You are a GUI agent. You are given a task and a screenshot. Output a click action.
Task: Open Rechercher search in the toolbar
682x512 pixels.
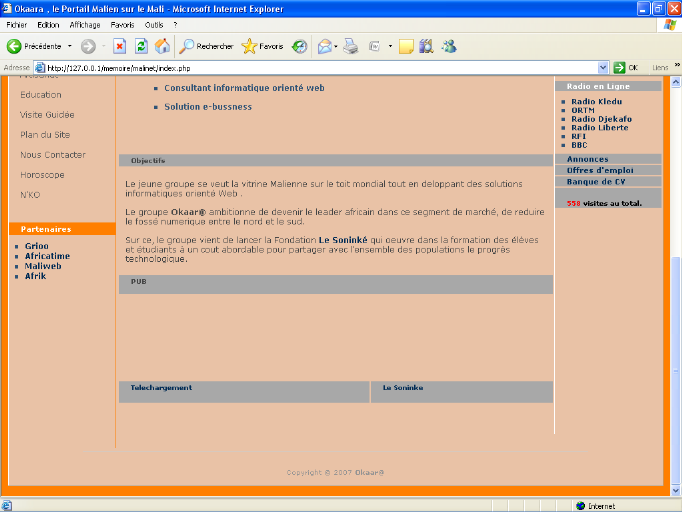click(206, 46)
